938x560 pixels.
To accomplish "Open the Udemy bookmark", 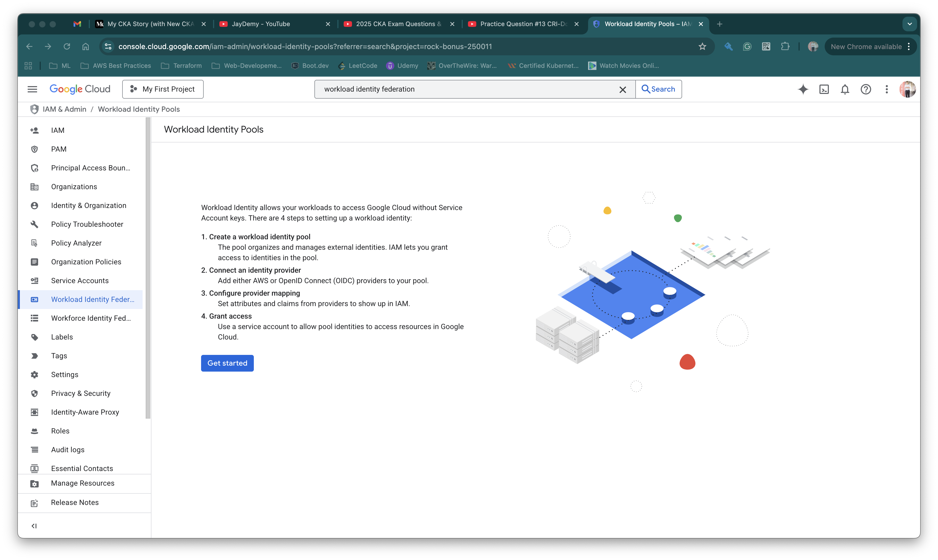I will pyautogui.click(x=402, y=66).
